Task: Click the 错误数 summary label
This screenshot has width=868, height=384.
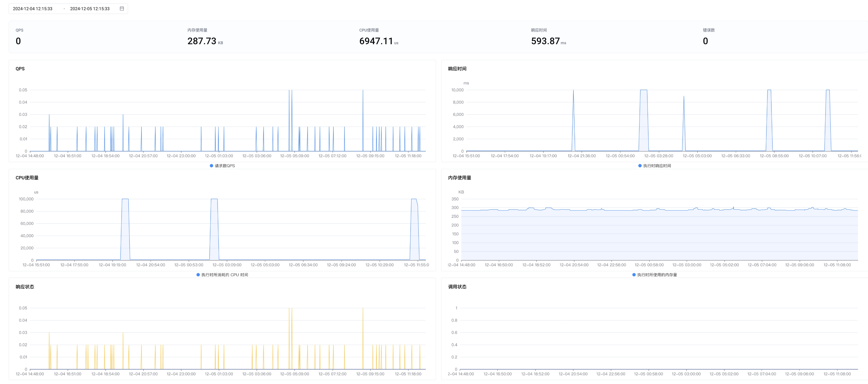Action: [x=709, y=30]
